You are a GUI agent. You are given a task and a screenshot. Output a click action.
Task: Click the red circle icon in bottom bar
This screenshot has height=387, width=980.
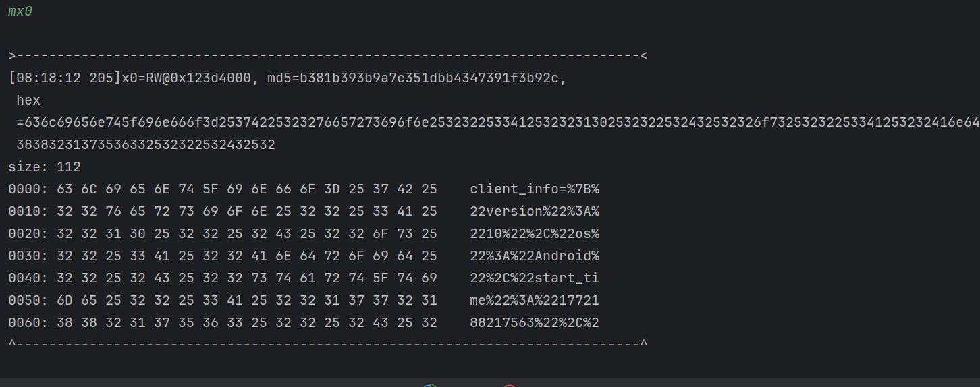click(510, 385)
